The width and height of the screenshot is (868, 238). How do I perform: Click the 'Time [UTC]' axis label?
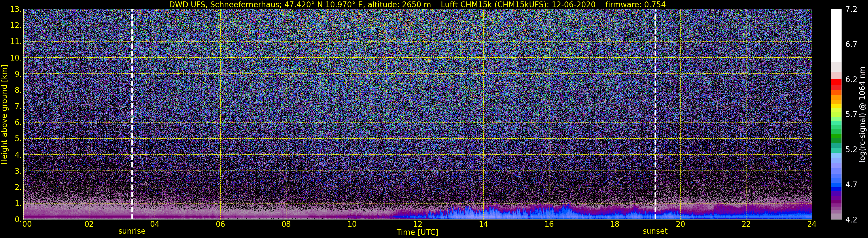point(417,232)
